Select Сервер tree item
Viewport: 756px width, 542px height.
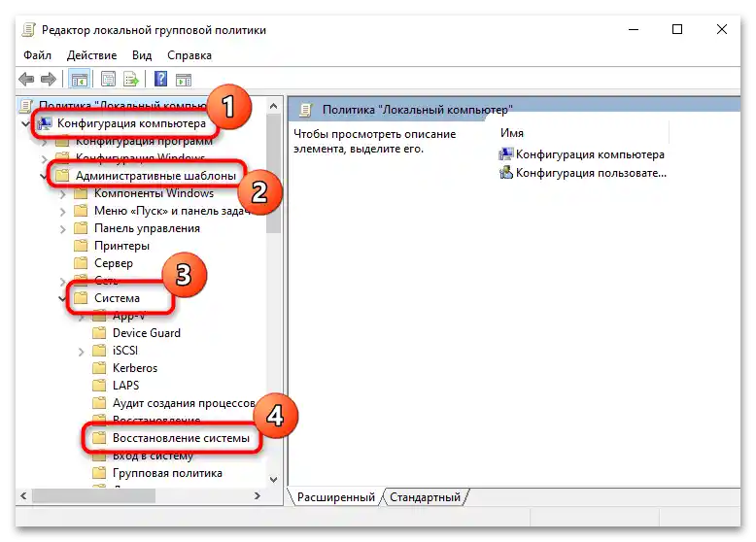(x=114, y=263)
